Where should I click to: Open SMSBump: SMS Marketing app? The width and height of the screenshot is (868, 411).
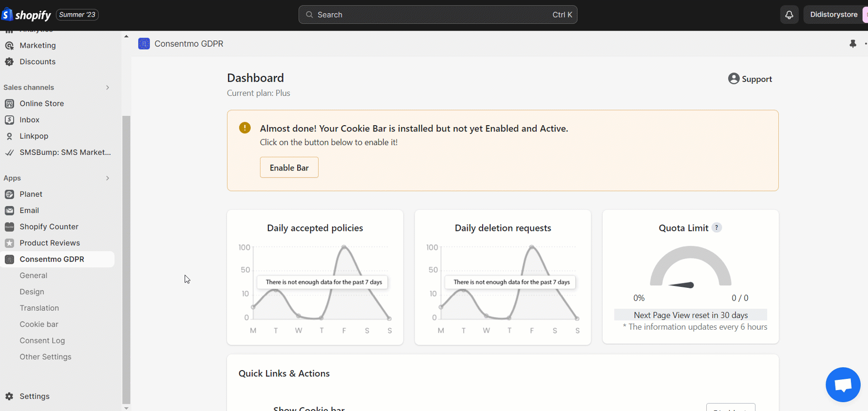tap(65, 152)
